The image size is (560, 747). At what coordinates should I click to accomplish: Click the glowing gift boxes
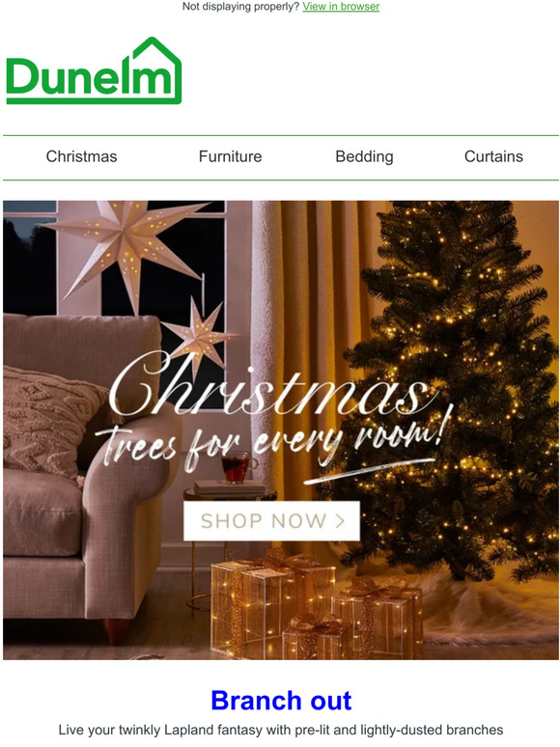317,605
